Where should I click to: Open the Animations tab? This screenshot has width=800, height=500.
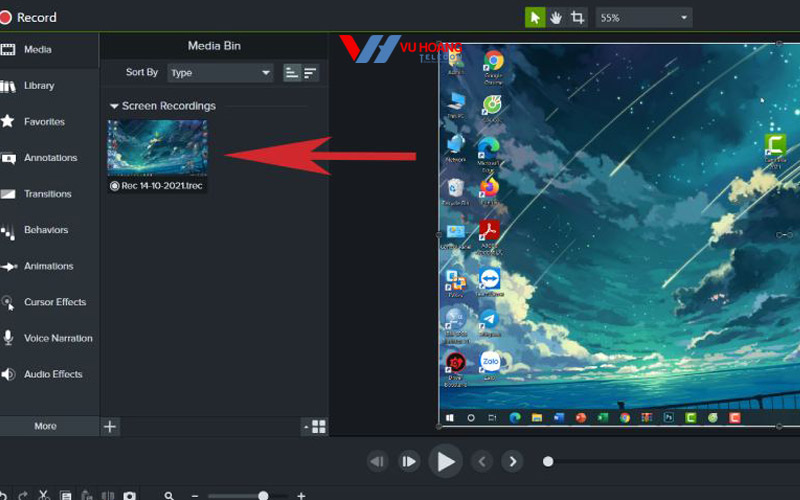pyautogui.click(x=49, y=266)
